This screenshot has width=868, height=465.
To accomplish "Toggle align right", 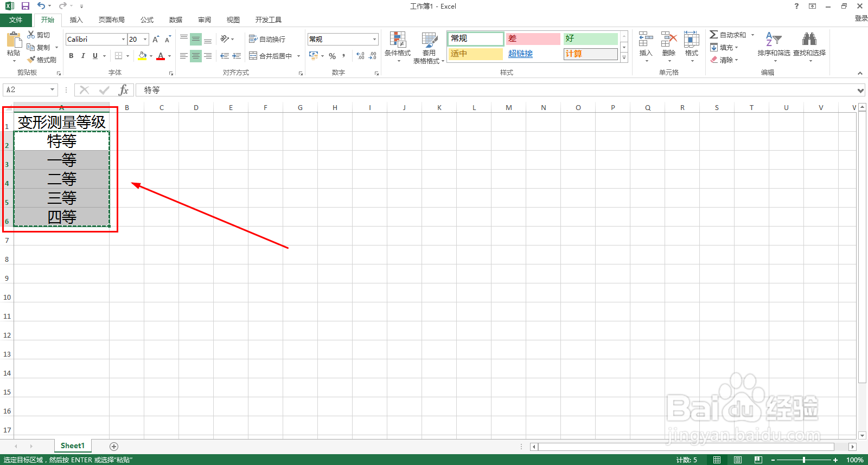I will (208, 56).
